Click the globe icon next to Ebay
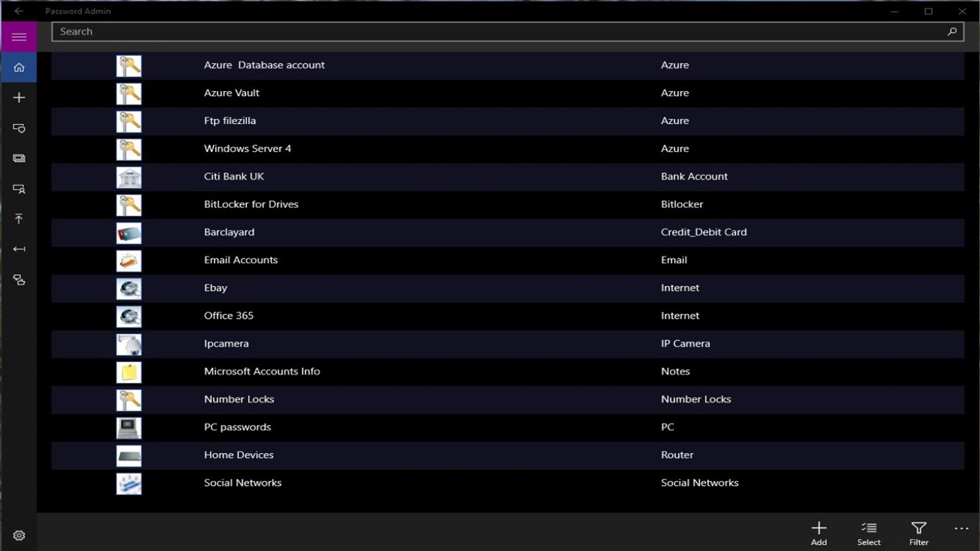 (129, 288)
